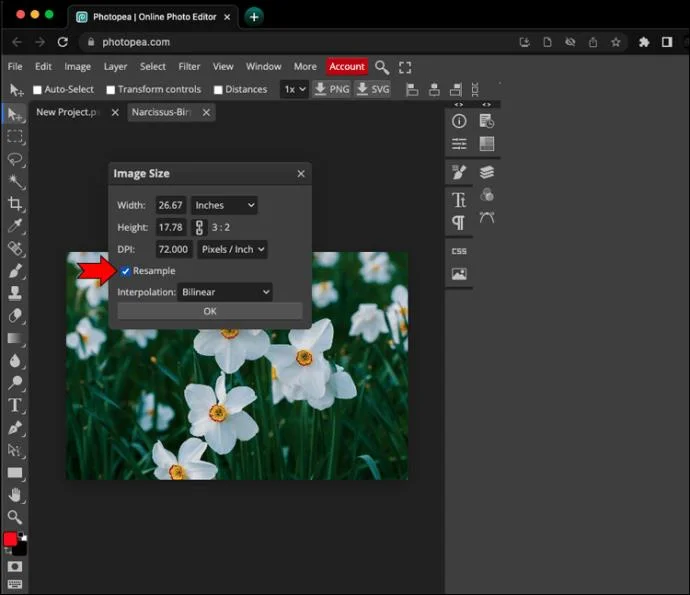This screenshot has width=690, height=595.
Task: Select the Eyedropper tool
Action: tap(15, 226)
